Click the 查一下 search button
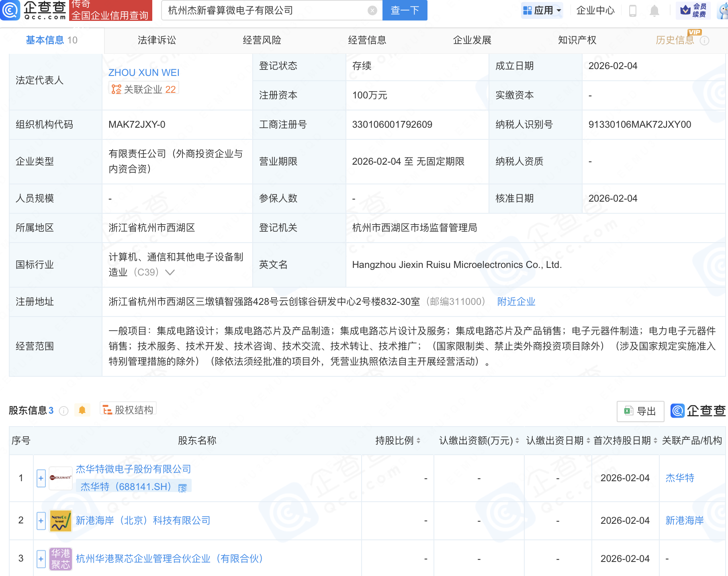The height and width of the screenshot is (576, 728). pyautogui.click(x=404, y=10)
